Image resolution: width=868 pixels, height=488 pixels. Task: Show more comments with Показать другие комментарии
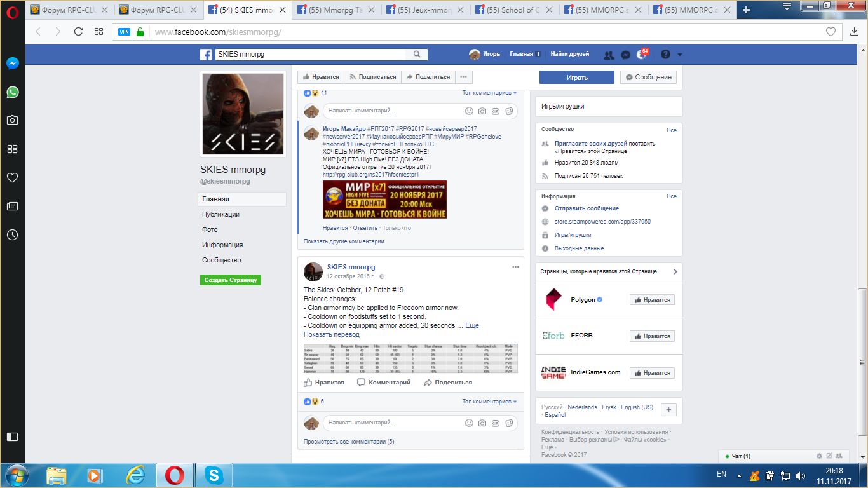(x=344, y=241)
